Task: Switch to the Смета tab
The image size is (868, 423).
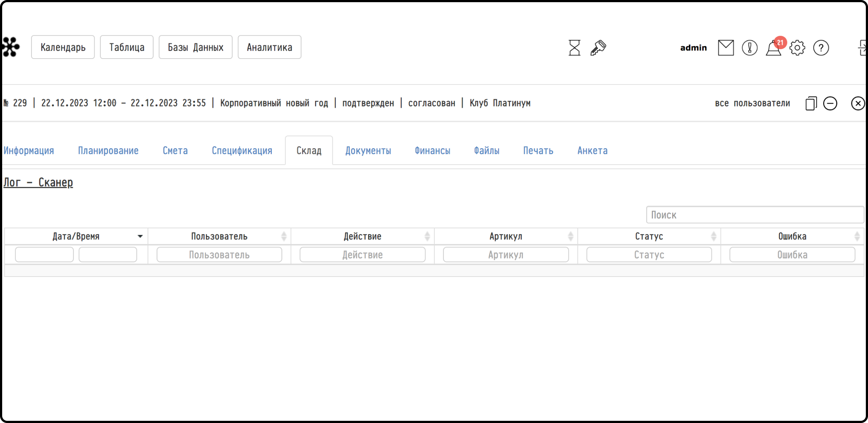Action: coord(175,150)
